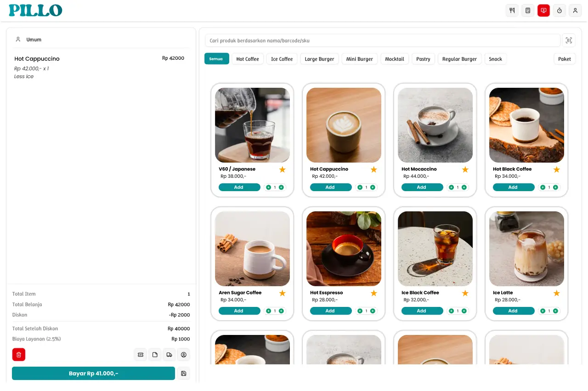Switch to the Ice Coffee category tab

click(x=282, y=59)
